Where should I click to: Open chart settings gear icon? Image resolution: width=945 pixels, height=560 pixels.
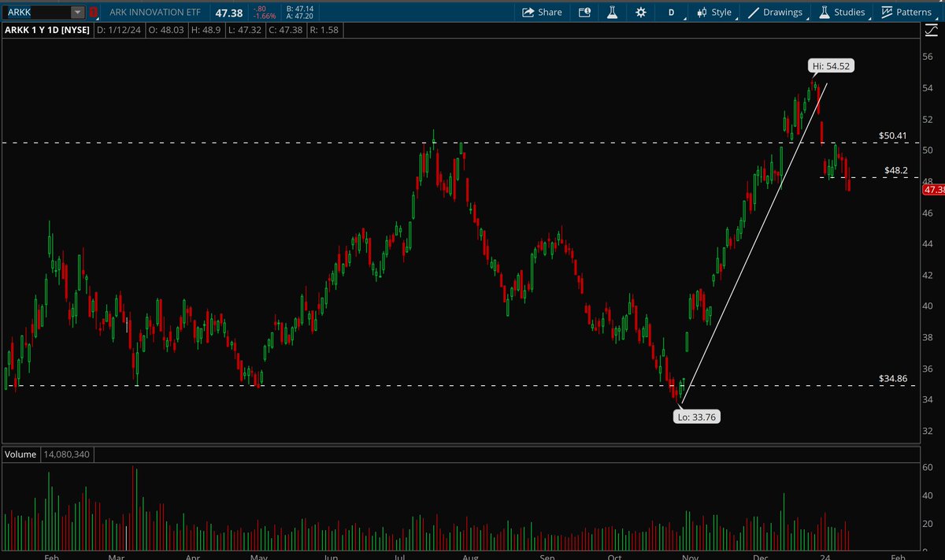tap(641, 12)
